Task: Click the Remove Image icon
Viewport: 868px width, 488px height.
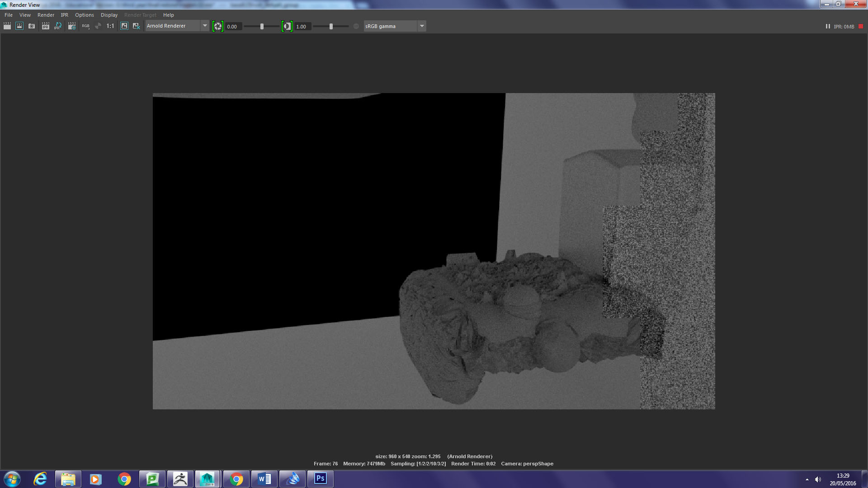Action: pyautogui.click(x=136, y=26)
